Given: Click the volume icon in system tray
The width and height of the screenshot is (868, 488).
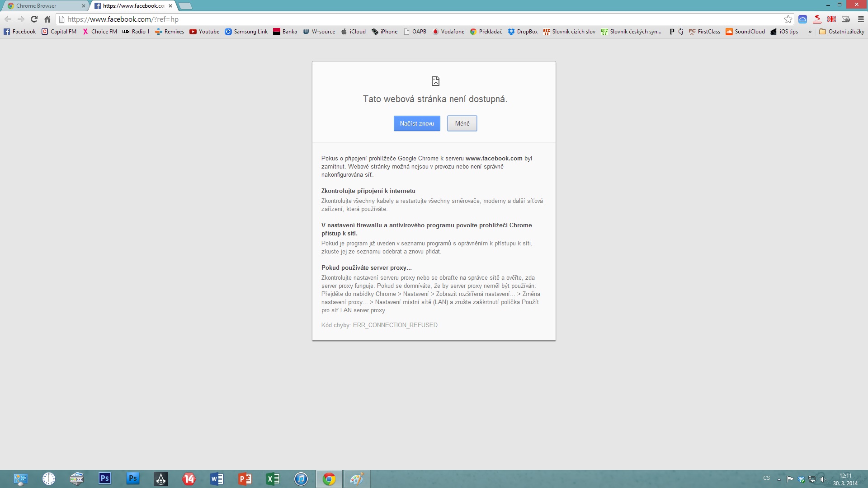Looking at the screenshot, I should pyautogui.click(x=823, y=479).
